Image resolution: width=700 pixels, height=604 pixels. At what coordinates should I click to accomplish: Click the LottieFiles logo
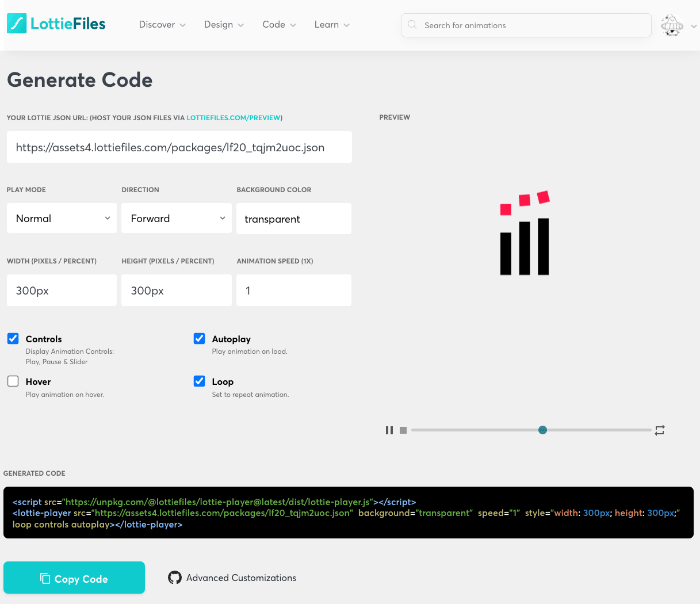pyautogui.click(x=56, y=24)
